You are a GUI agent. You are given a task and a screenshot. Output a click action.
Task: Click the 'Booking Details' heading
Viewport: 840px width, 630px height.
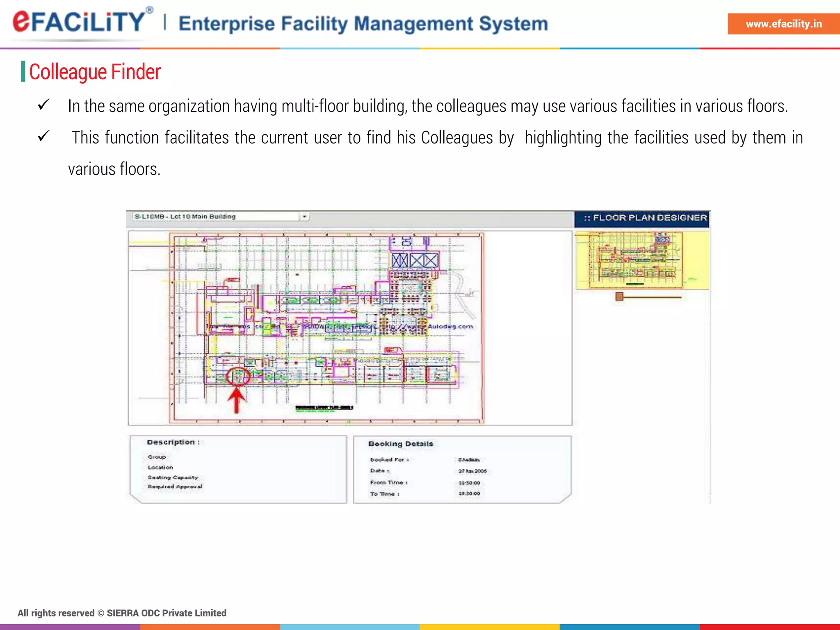401,444
